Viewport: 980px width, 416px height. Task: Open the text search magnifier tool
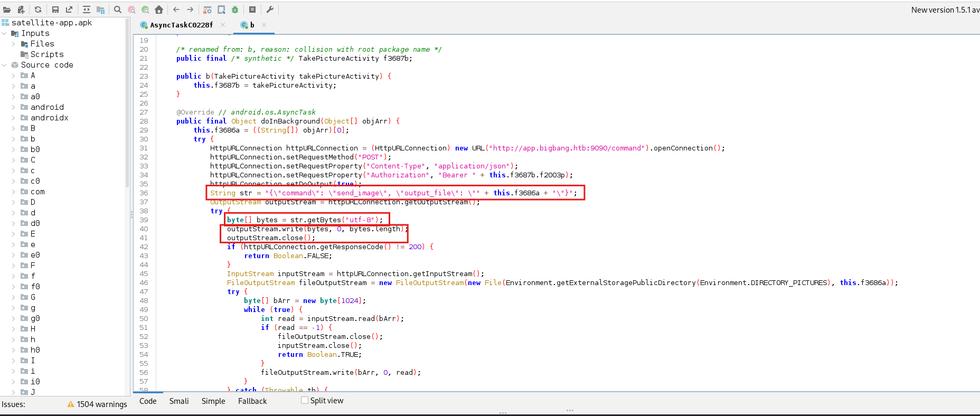[x=118, y=10]
